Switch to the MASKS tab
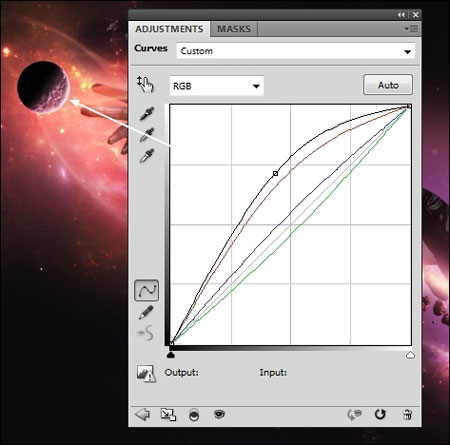The height and width of the screenshot is (445, 450). (x=234, y=29)
